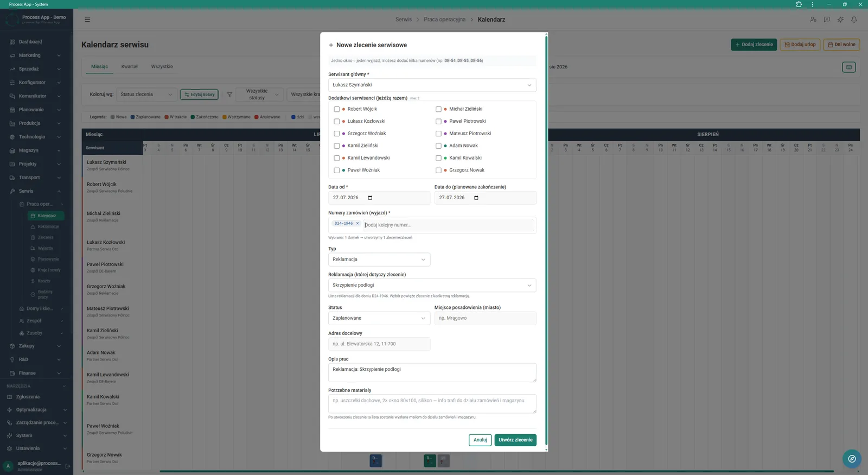This screenshot has width=868, height=475.
Task: Switch to the Kwartał tab
Action: 129,67
